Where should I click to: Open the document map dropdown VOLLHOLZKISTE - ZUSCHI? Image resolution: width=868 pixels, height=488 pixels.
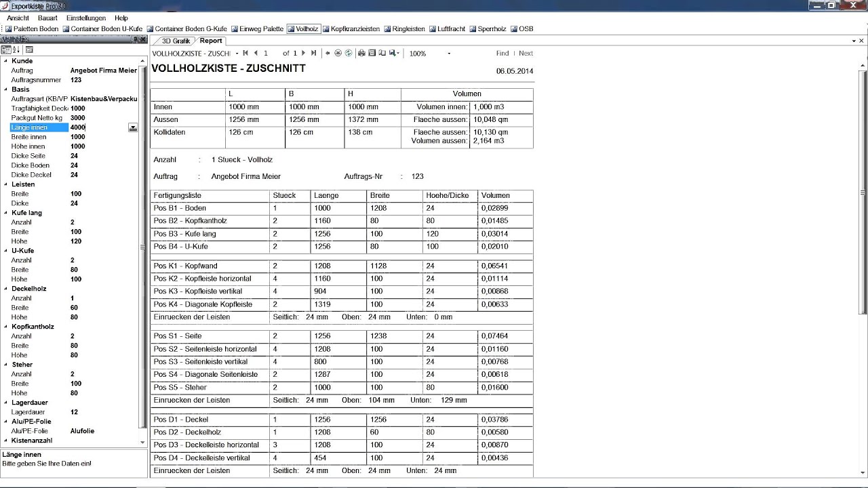237,54
